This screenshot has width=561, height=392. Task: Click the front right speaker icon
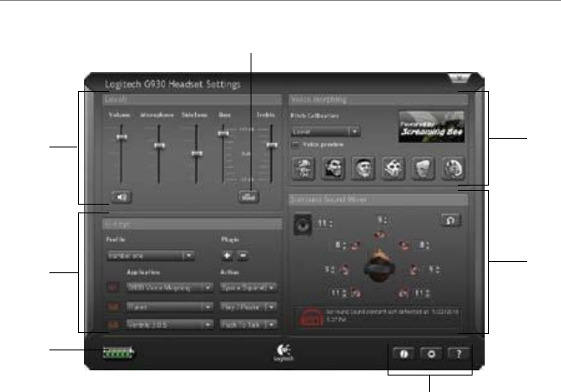(404, 245)
